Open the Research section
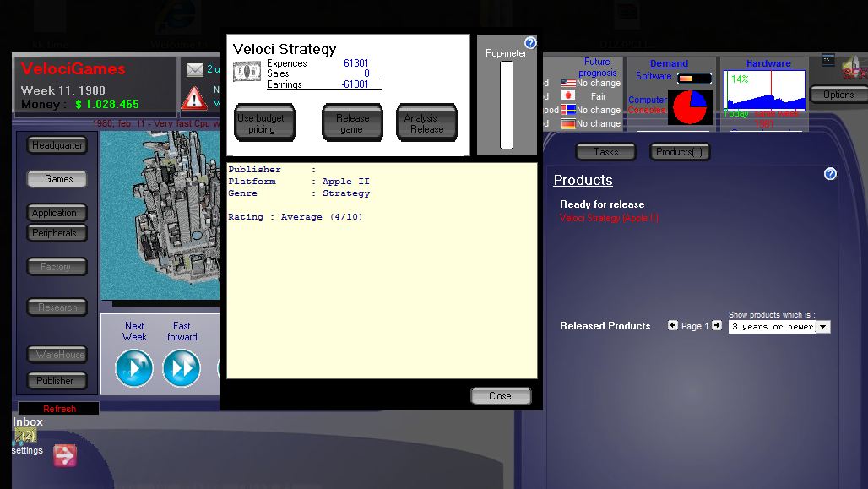 pyautogui.click(x=57, y=307)
